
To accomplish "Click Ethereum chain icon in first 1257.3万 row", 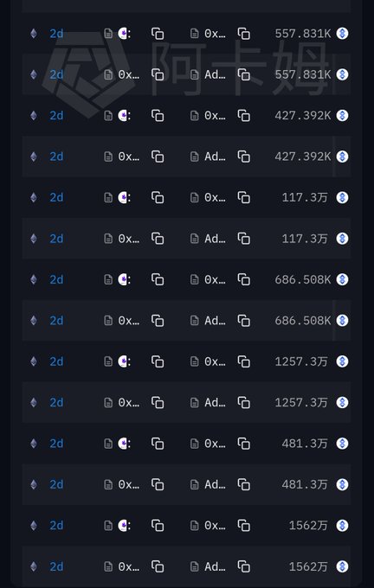I will tap(34, 361).
